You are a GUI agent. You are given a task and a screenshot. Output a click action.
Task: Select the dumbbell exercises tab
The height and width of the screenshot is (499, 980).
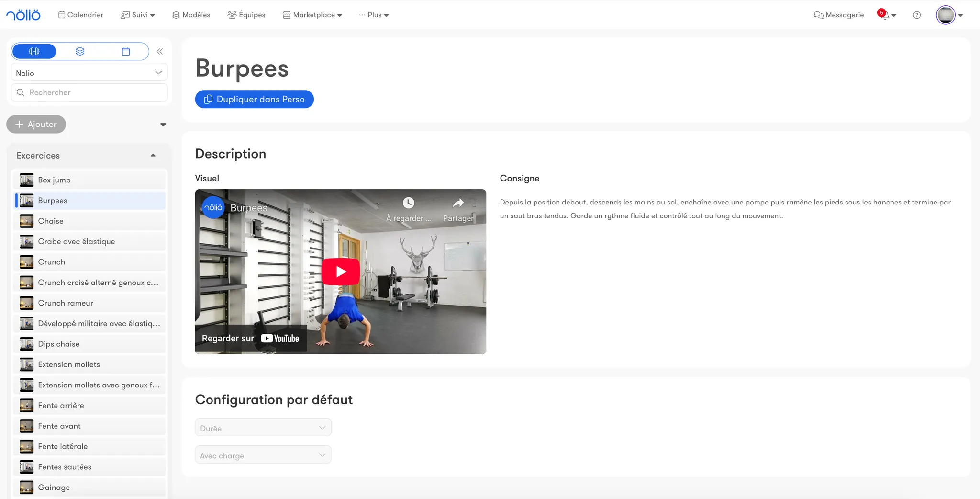pos(34,51)
